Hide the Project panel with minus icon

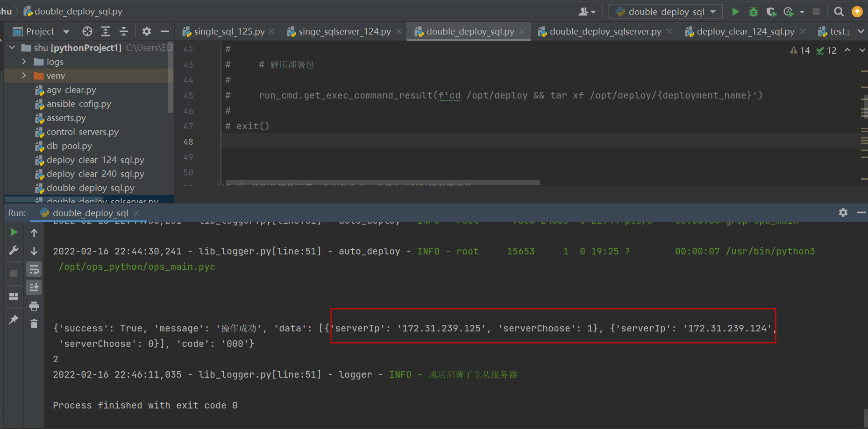click(164, 31)
